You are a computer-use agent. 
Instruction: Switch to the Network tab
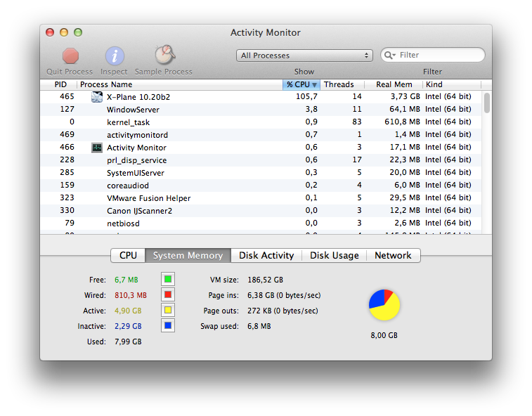tap(393, 256)
